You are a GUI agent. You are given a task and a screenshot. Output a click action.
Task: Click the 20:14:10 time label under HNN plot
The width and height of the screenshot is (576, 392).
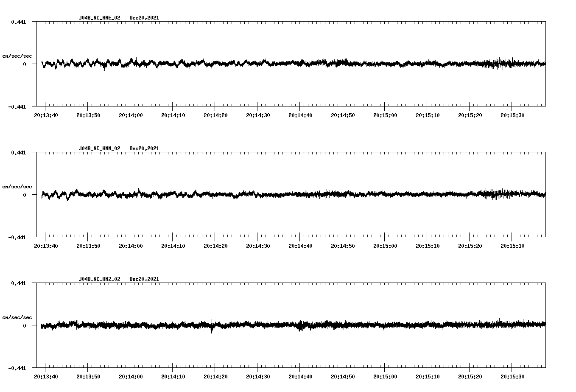[x=173, y=246]
